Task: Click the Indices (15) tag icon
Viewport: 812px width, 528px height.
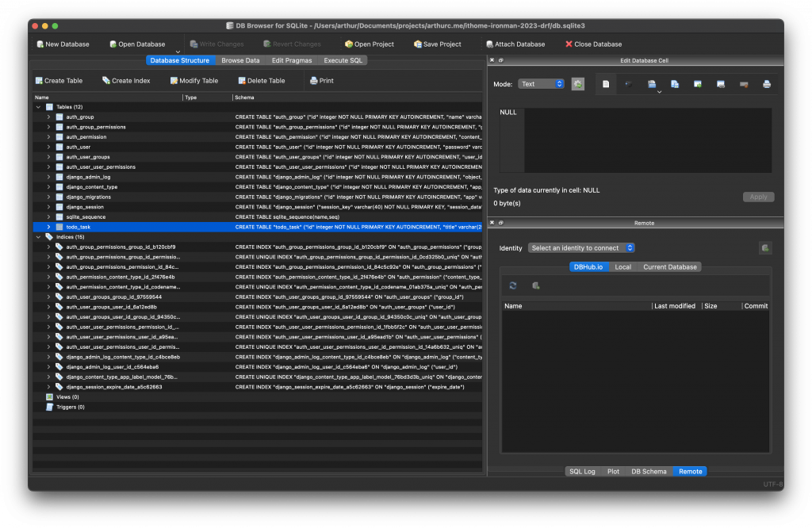Action: coord(49,237)
